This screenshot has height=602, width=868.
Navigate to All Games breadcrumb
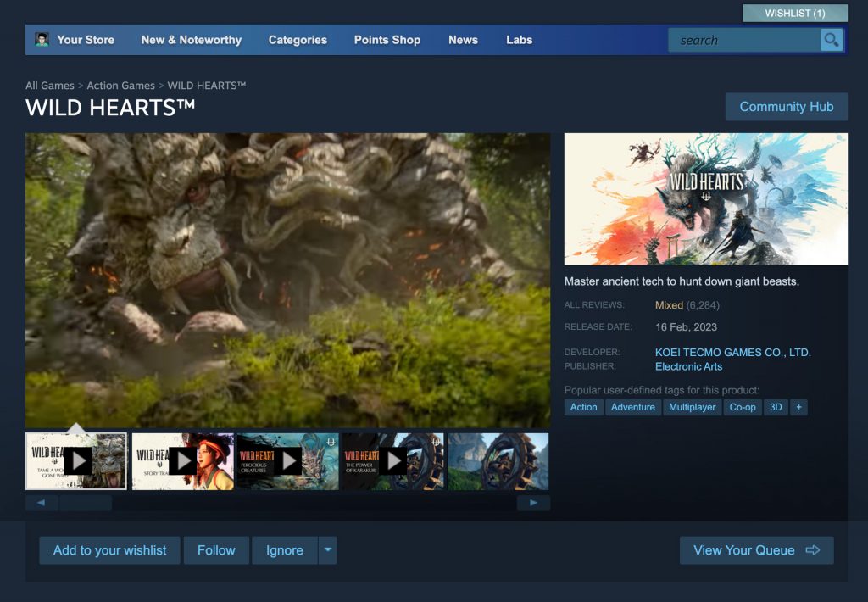point(50,86)
